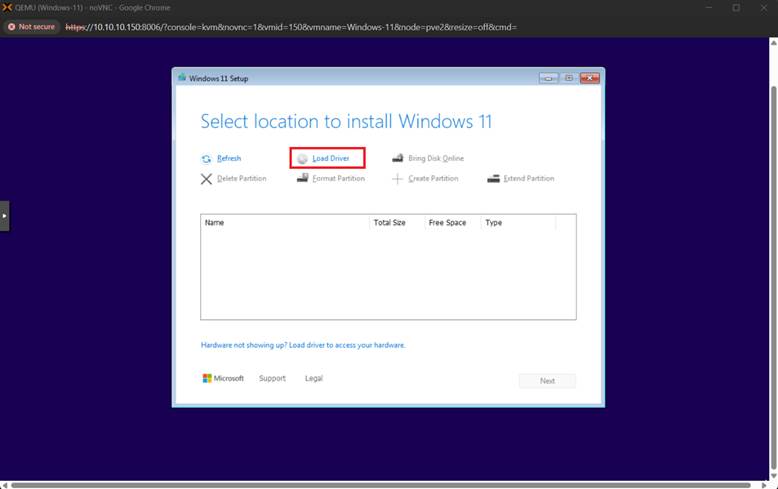Click the Not secure site badge

(x=32, y=27)
